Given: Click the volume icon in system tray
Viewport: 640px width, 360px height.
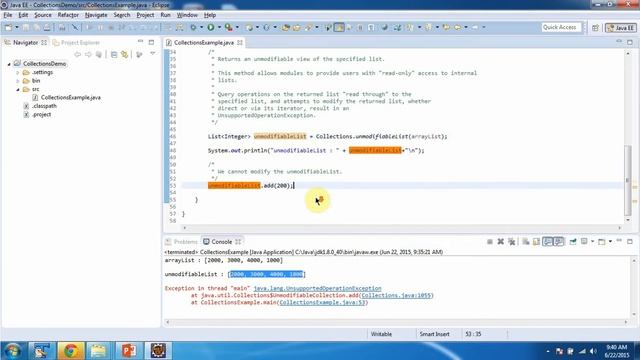Looking at the screenshot, I should coord(593,351).
